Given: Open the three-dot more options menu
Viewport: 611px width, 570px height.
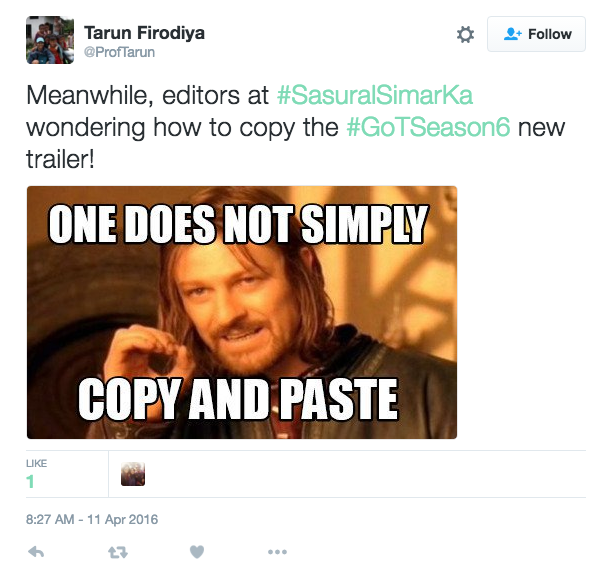Looking at the screenshot, I should point(277,551).
